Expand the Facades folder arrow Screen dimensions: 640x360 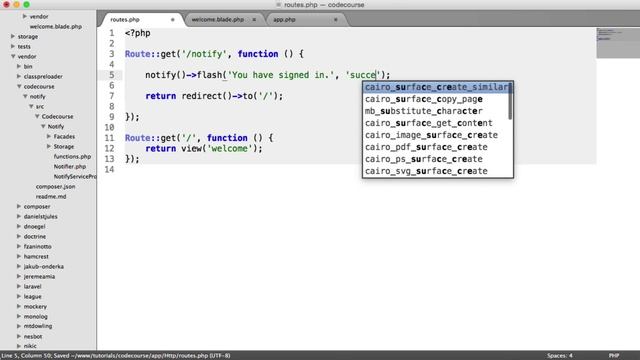point(49,136)
